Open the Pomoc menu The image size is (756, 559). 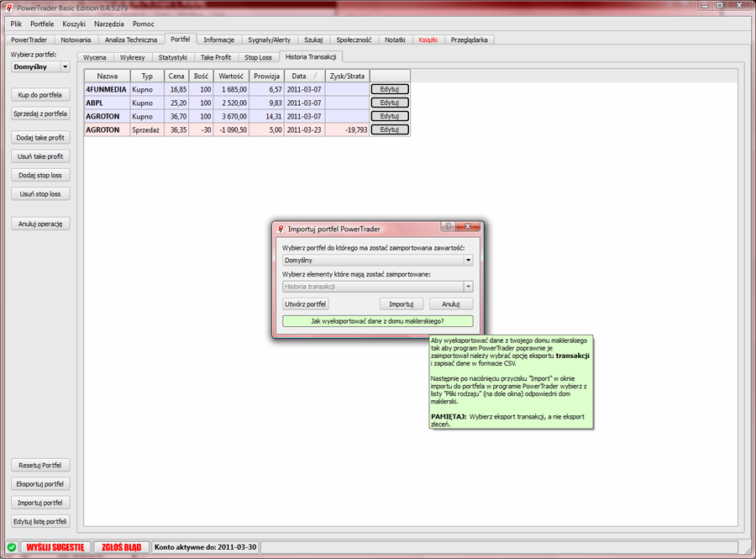tap(144, 24)
